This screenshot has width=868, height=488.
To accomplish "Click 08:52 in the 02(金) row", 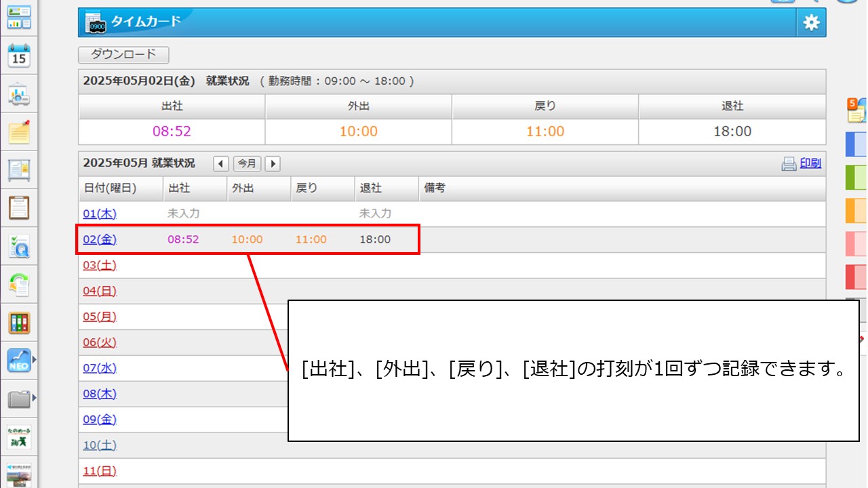I will pos(183,239).
